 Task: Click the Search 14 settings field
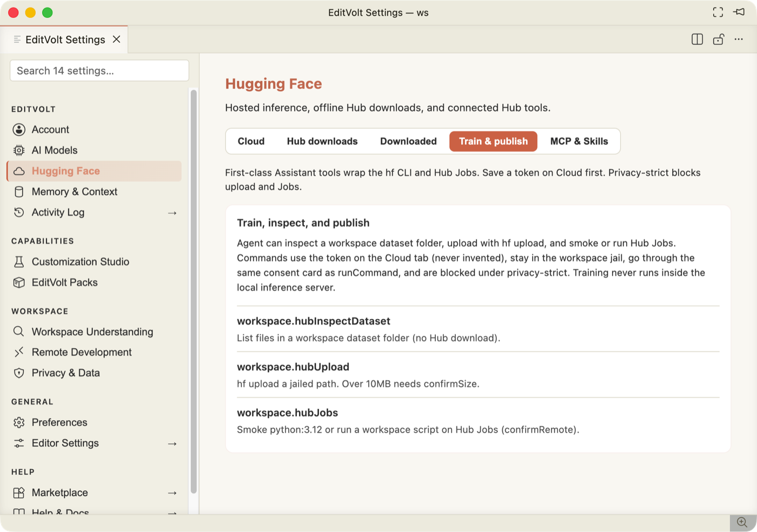pos(99,71)
